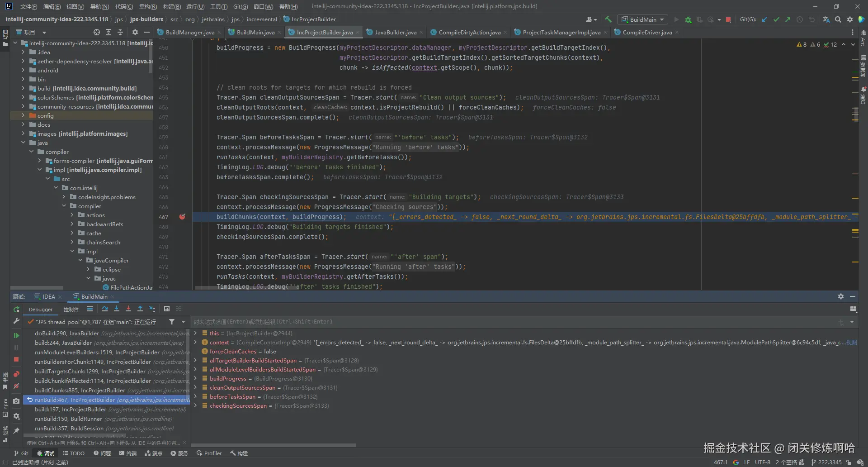
Task: Select the build:197, IncProjectBuilder stack frame
Action: pyautogui.click(x=107, y=409)
